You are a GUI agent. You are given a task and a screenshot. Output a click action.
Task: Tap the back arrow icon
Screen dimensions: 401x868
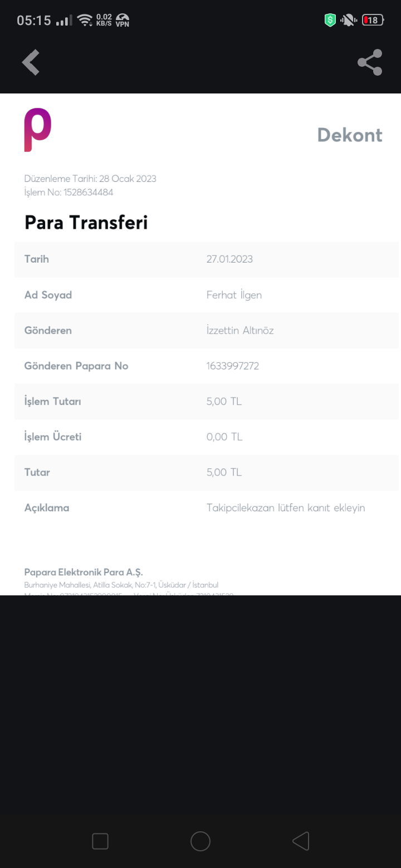[31, 62]
